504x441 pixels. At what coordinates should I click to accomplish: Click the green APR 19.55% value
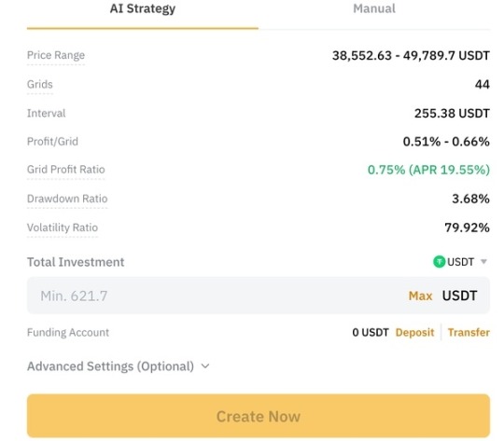(449, 170)
